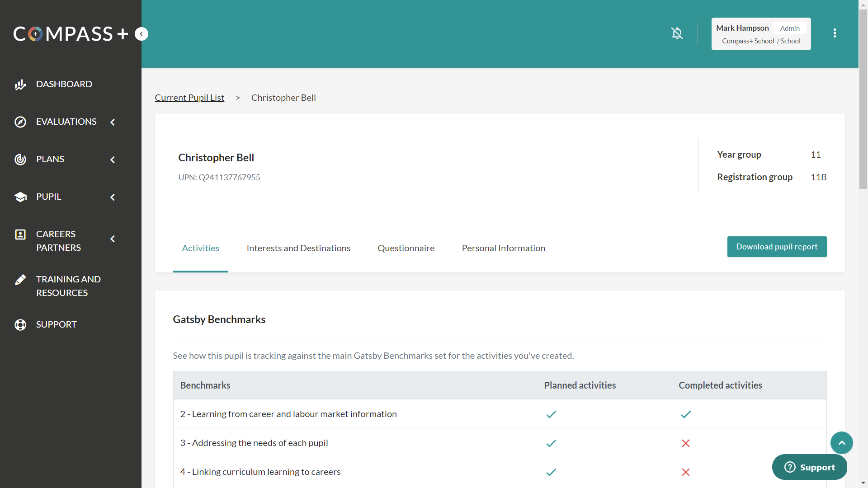This screenshot has width=868, height=488.
Task: Go back to Current Pupil List
Action: [189, 98]
